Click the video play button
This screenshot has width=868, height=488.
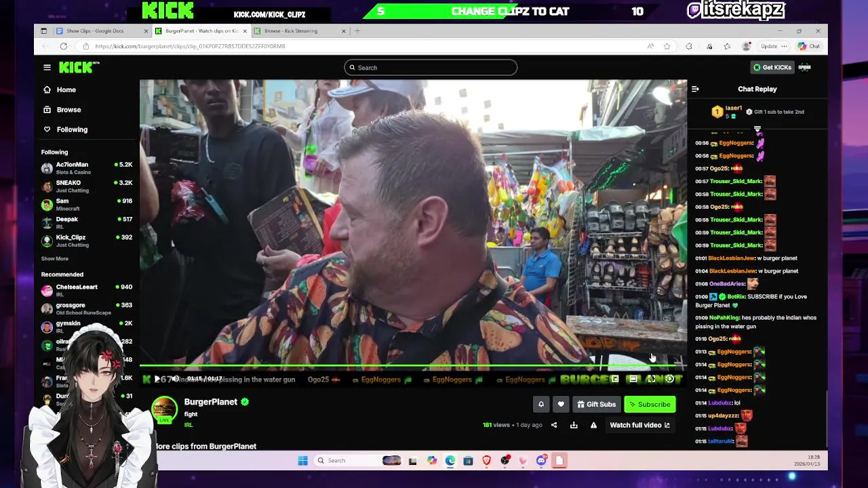coord(157,380)
